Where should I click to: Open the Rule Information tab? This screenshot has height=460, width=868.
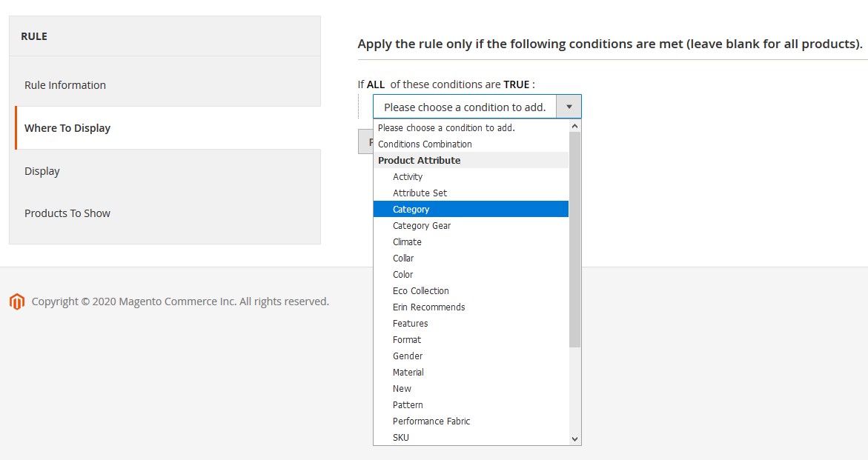[65, 85]
